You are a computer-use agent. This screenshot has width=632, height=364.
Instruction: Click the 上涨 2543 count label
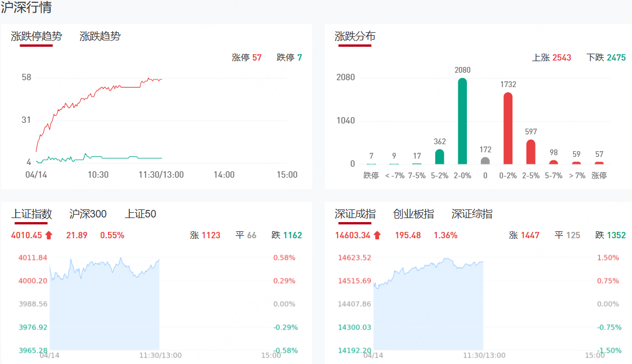pos(552,58)
